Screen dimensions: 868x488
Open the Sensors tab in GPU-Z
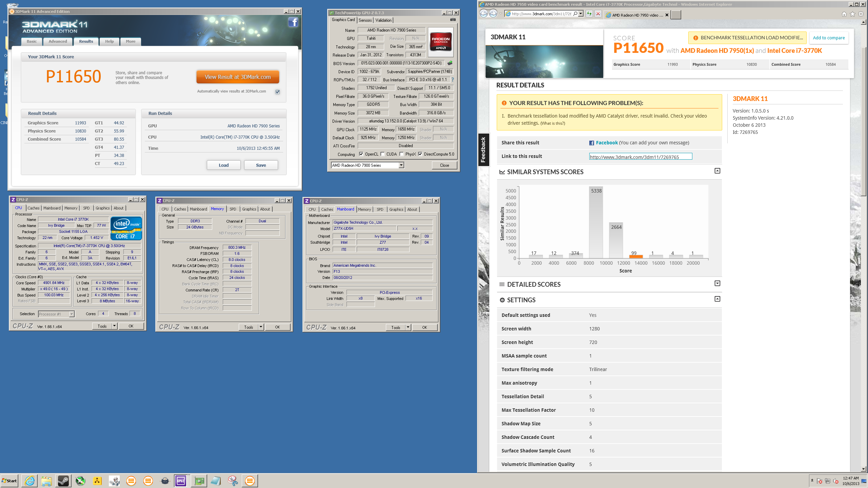coord(365,20)
